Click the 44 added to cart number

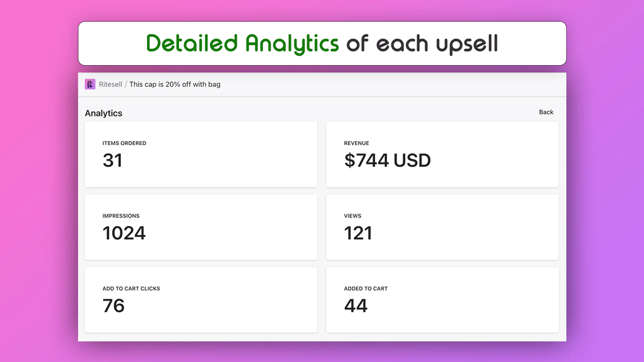click(x=356, y=306)
